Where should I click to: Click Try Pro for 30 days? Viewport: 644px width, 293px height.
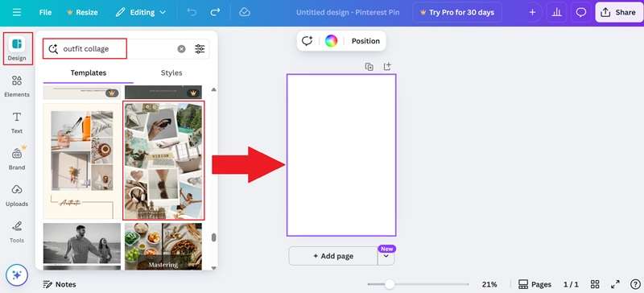pos(456,12)
